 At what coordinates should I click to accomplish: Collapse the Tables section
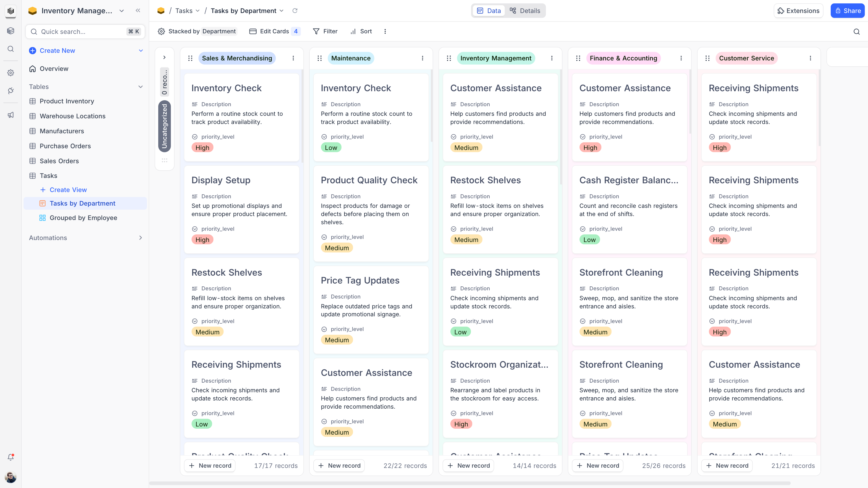pos(140,87)
